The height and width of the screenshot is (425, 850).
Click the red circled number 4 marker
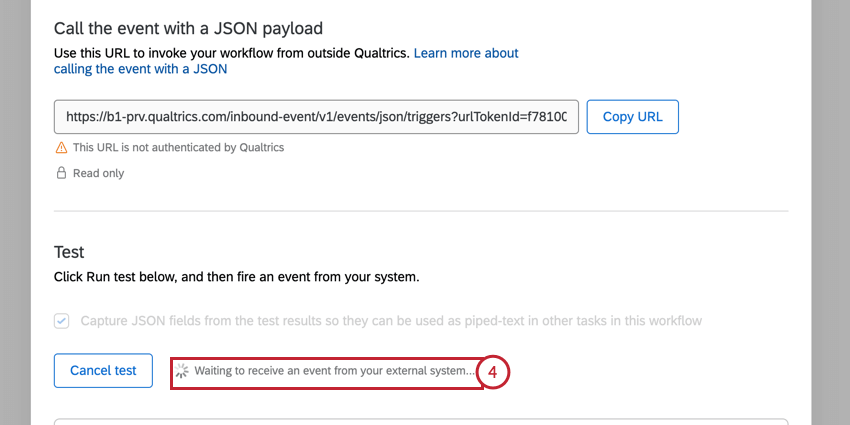click(x=493, y=372)
